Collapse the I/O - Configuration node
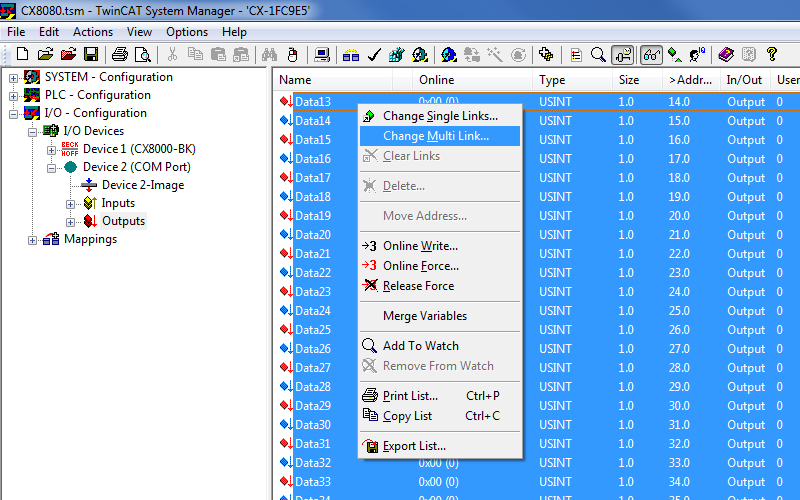 tap(13, 114)
